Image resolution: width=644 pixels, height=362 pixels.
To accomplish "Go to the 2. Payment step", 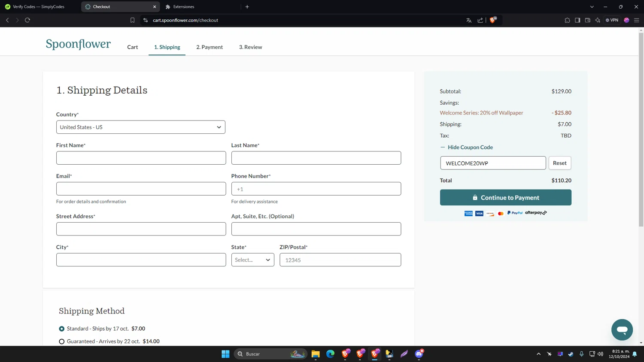I will point(210,47).
